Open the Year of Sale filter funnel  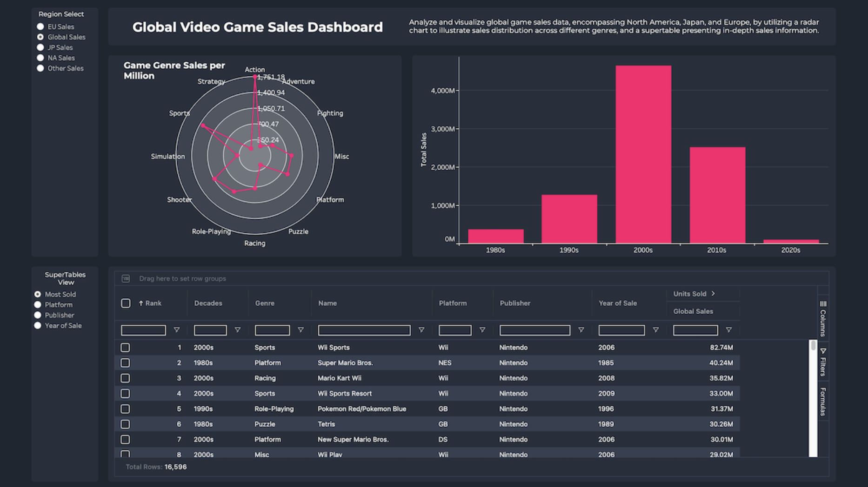(655, 330)
